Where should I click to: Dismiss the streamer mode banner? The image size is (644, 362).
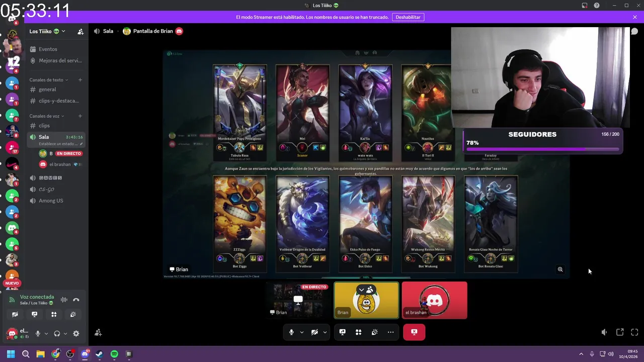pyautogui.click(x=635, y=17)
